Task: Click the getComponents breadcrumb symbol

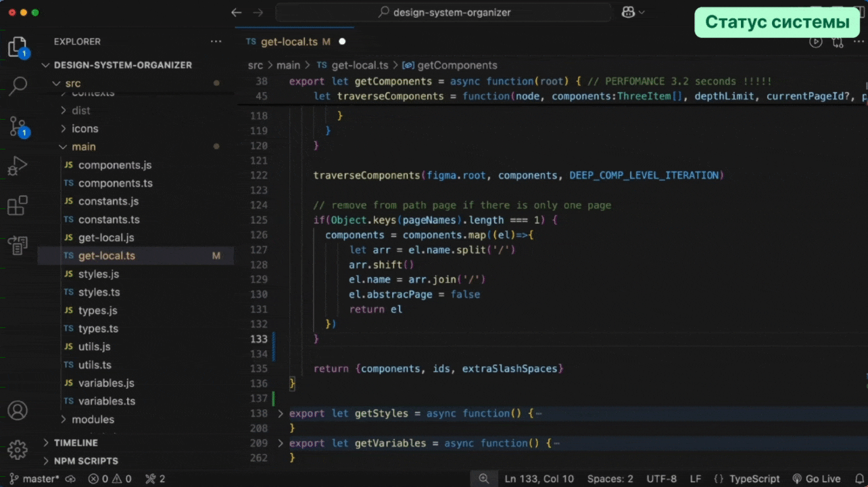Action: coord(450,65)
